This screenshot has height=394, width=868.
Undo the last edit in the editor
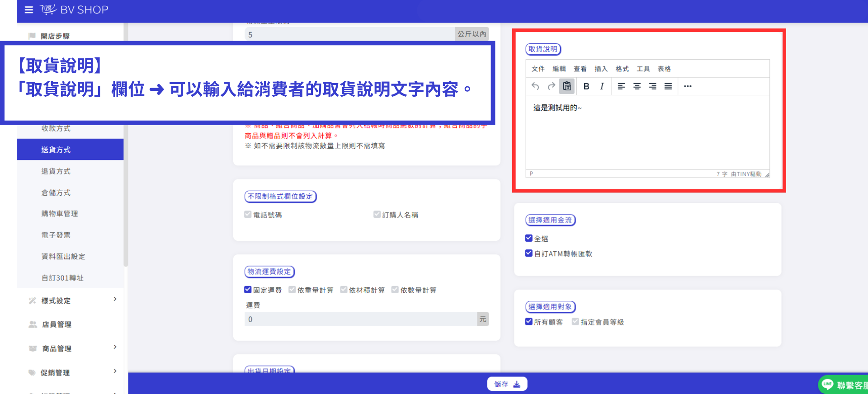pyautogui.click(x=535, y=86)
